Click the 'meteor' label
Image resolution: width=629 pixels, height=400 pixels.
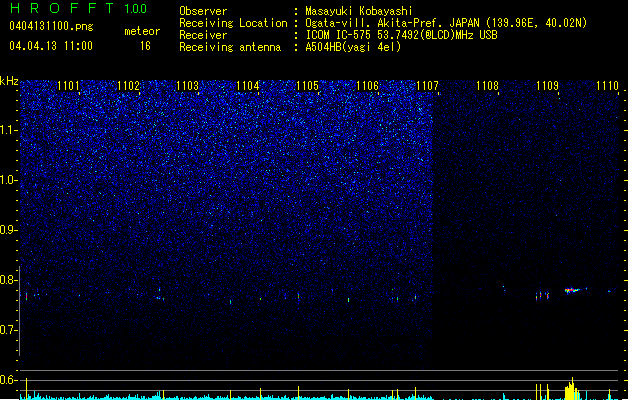pos(142,31)
